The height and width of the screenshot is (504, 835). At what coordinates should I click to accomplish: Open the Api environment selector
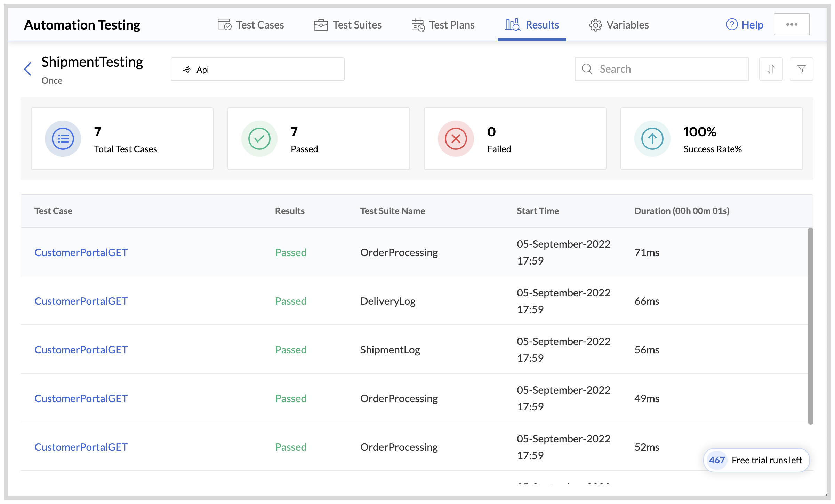click(x=257, y=69)
